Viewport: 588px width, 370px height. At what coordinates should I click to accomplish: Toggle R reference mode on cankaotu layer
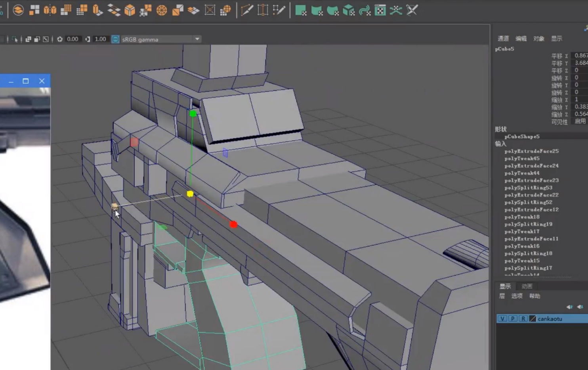pos(523,319)
